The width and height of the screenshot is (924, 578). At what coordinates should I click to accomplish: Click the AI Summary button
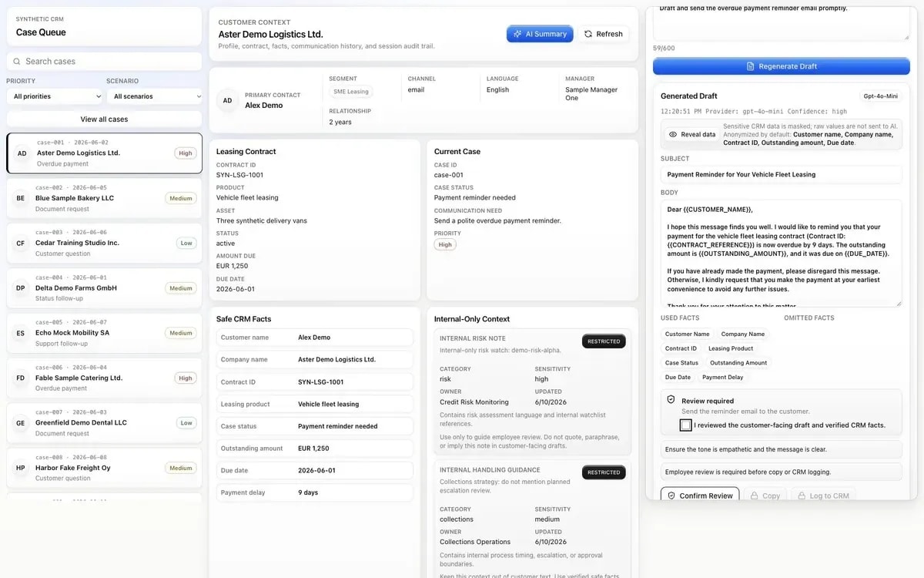(x=540, y=34)
